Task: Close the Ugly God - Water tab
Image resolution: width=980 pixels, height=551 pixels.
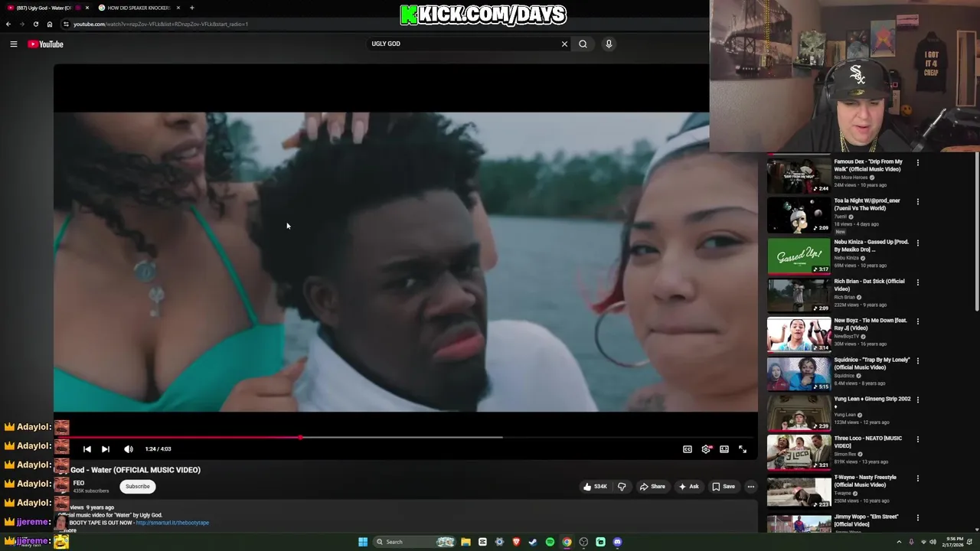Action: [x=87, y=8]
